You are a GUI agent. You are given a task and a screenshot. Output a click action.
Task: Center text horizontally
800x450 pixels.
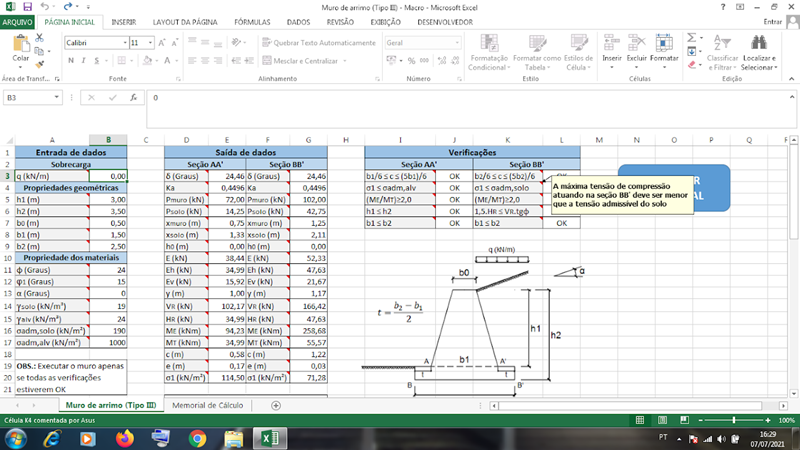(x=205, y=61)
